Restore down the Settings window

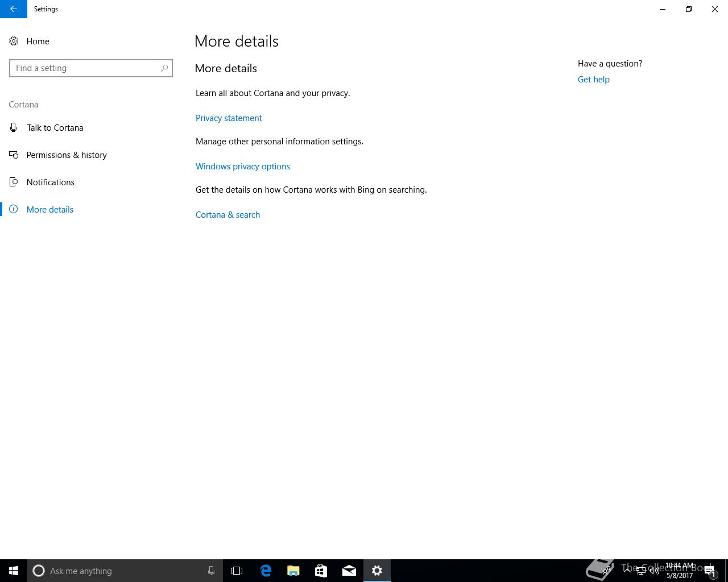pyautogui.click(x=689, y=9)
